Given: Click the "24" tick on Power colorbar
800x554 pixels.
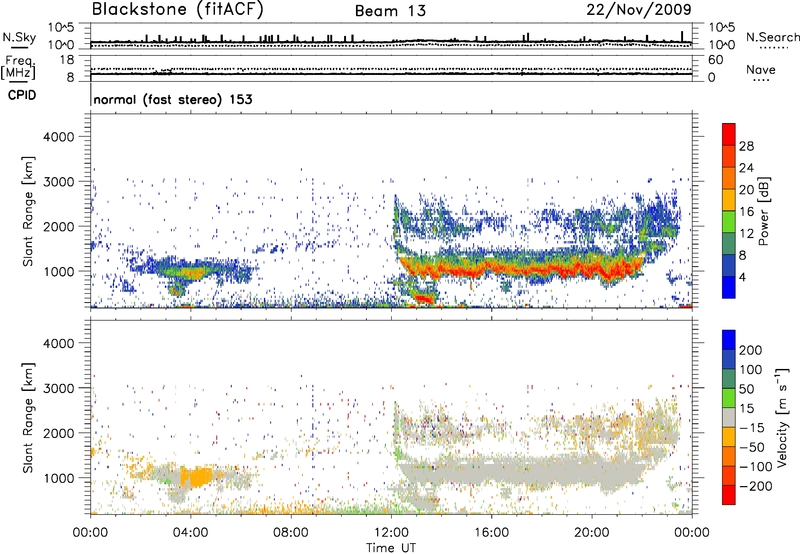Looking at the screenshot, I should pyautogui.click(x=746, y=168).
